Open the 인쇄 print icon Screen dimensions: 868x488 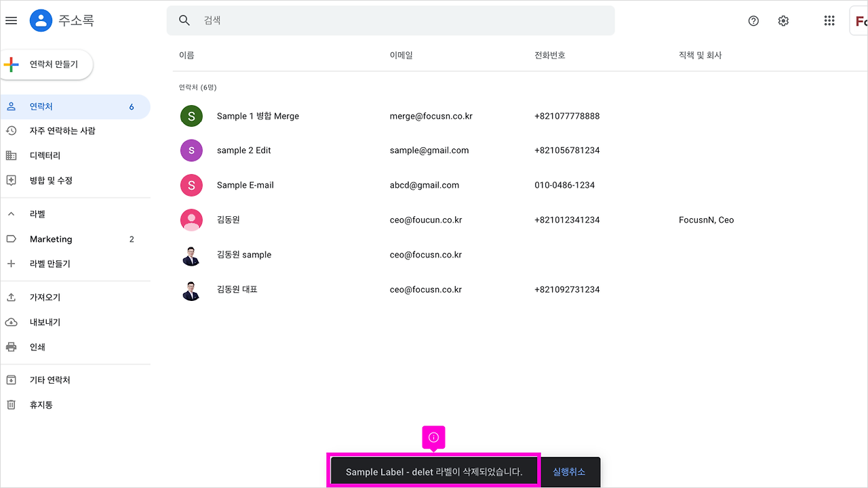[12, 346]
